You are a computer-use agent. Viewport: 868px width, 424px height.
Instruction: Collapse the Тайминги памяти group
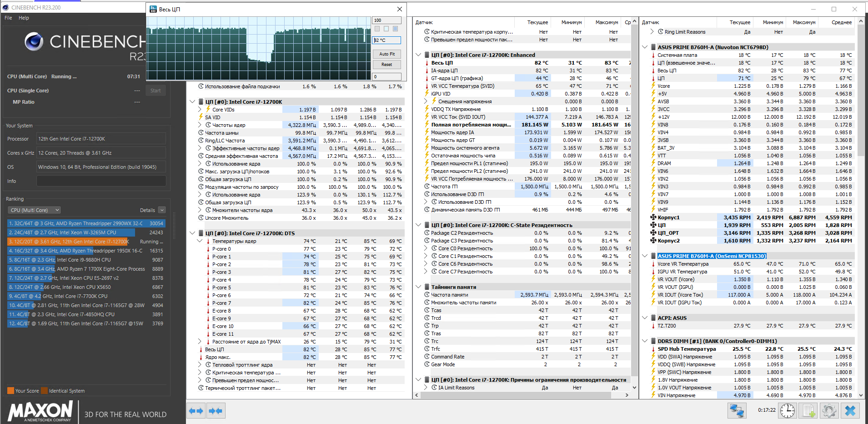pos(418,287)
